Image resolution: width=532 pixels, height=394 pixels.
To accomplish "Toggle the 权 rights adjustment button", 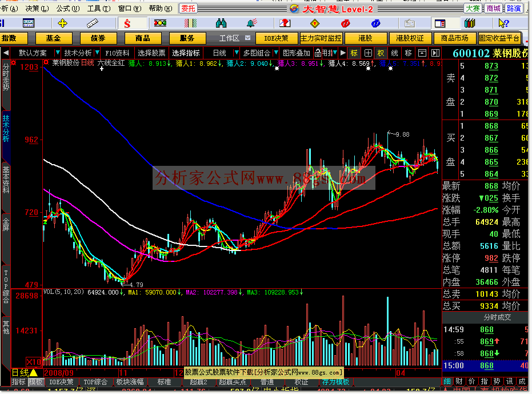I will point(381,53).
